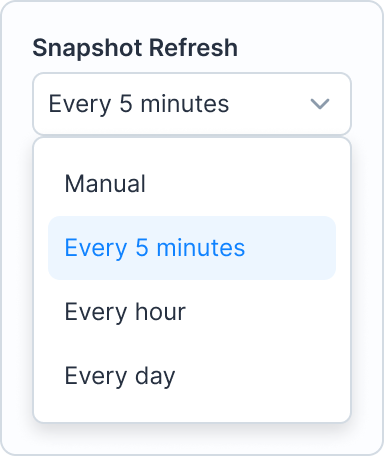Click empty space inside the options popup
Screen dimensions: 384x456
coord(192,415)
